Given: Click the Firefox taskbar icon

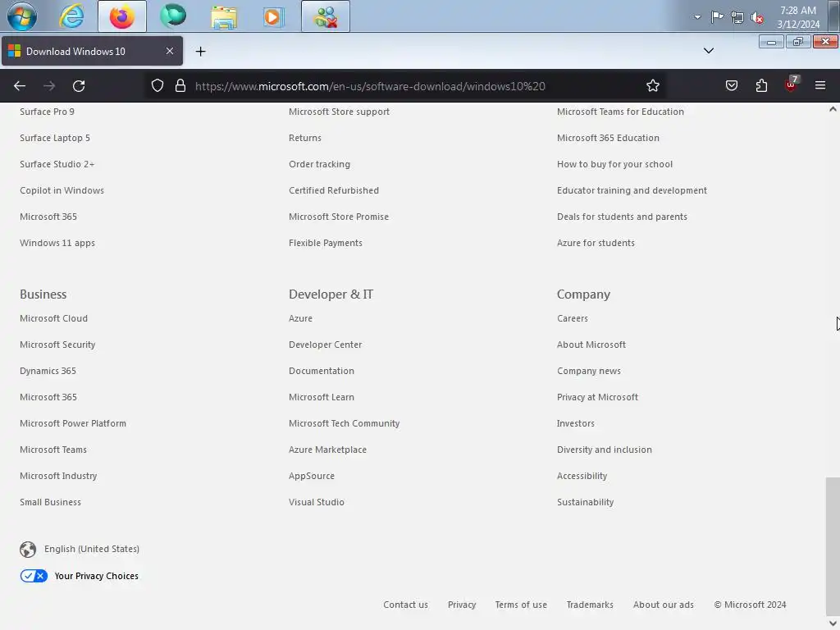Looking at the screenshot, I should (x=122, y=16).
